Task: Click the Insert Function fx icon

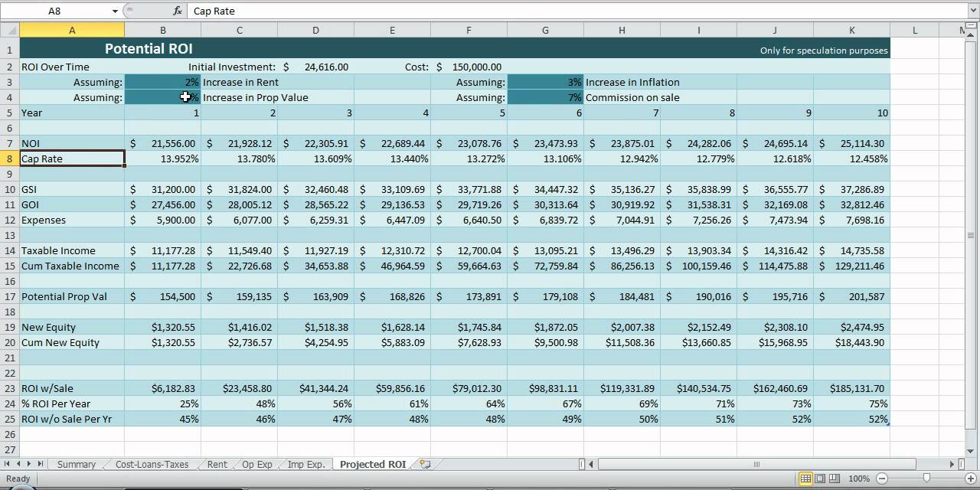Action: 178,11
